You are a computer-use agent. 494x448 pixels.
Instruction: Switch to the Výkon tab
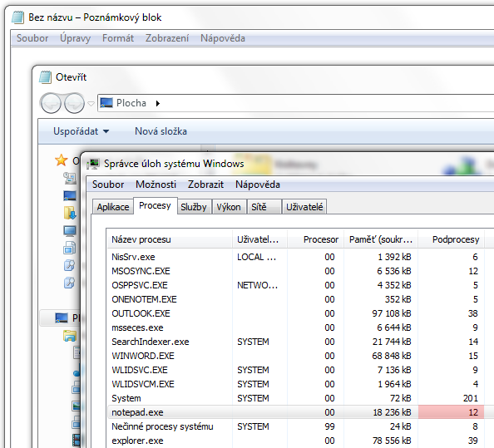(229, 207)
